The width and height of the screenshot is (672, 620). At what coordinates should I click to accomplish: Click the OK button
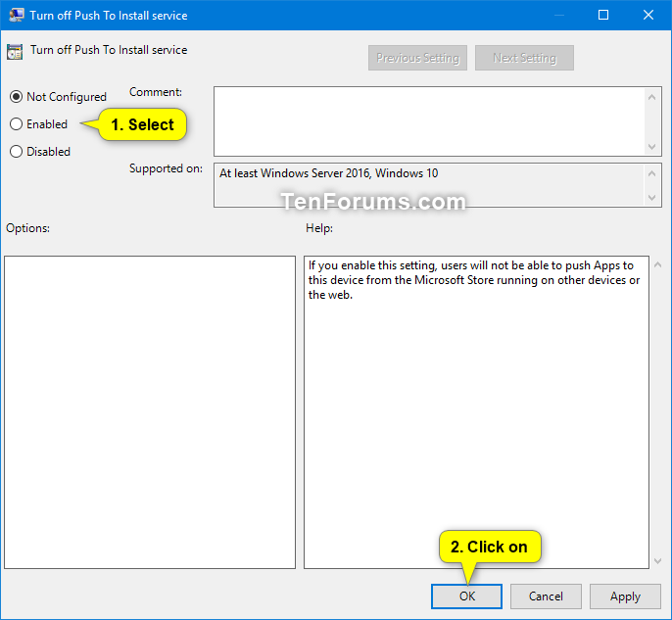pyautogui.click(x=466, y=596)
